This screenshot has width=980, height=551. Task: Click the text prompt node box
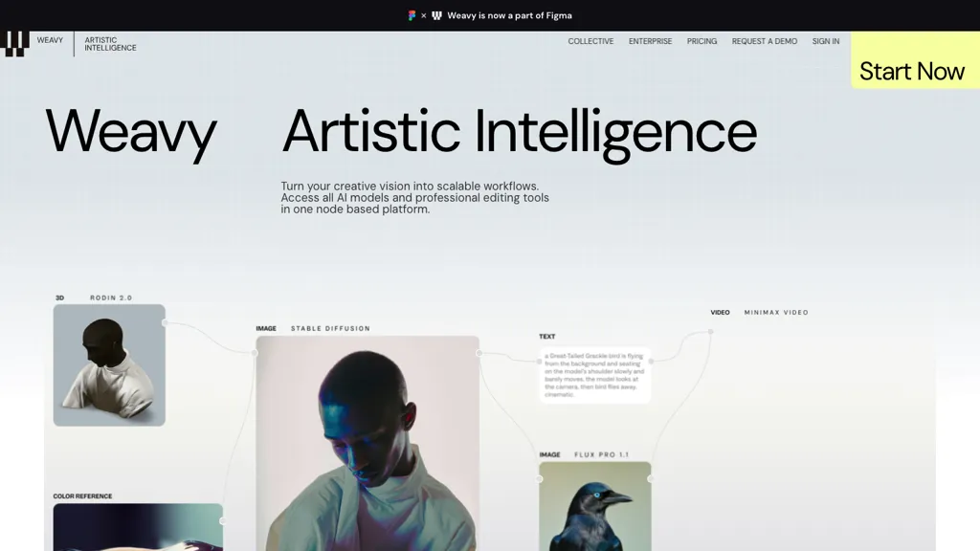tap(595, 375)
